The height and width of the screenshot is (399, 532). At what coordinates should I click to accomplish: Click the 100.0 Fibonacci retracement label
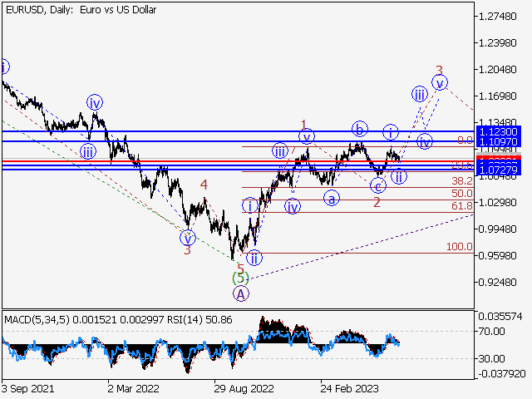click(460, 247)
